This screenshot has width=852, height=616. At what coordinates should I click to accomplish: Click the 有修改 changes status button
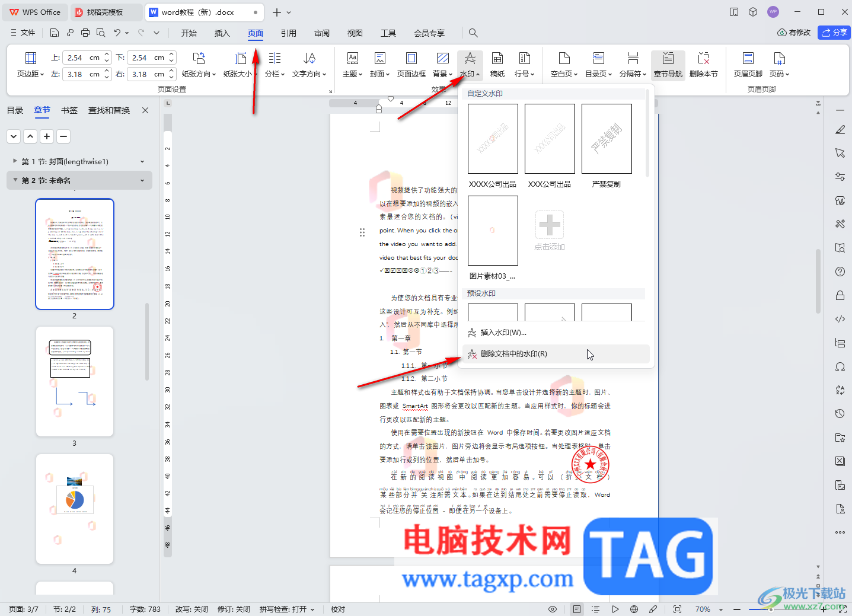[794, 33]
